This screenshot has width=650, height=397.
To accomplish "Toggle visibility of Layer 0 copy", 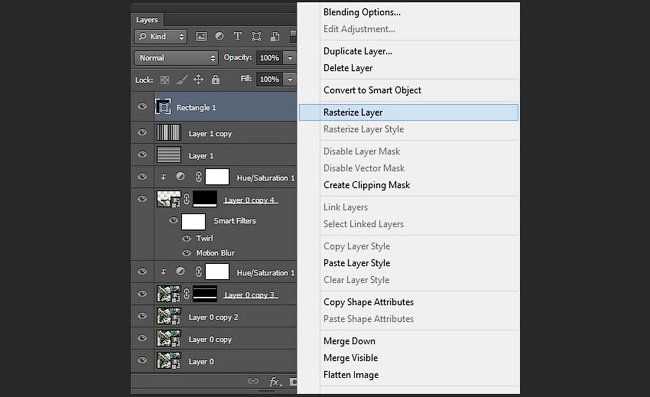I will tap(142, 338).
